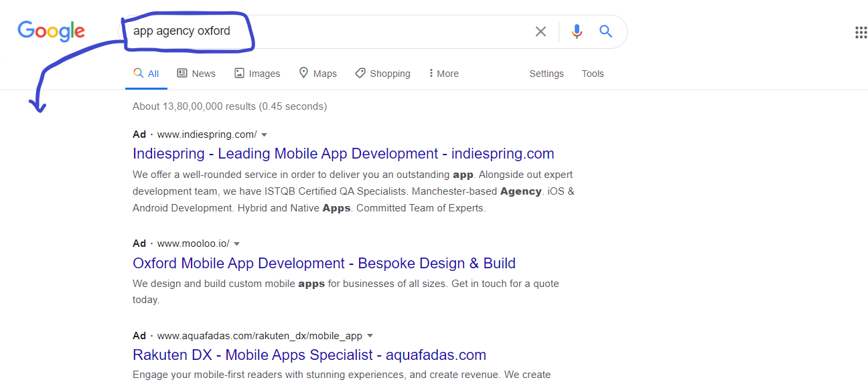The image size is (868, 382).
Task: Expand the dropdown arrow next to www.aquafadas.com
Action: [x=370, y=336]
